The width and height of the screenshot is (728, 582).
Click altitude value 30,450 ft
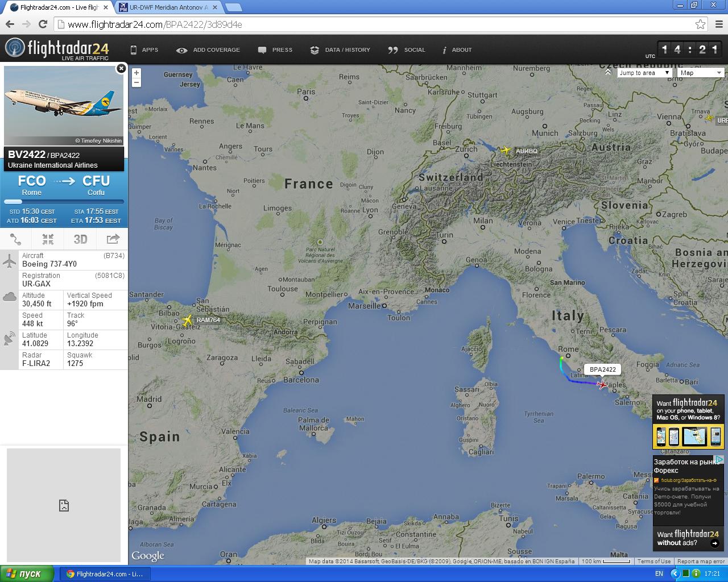[37, 304]
